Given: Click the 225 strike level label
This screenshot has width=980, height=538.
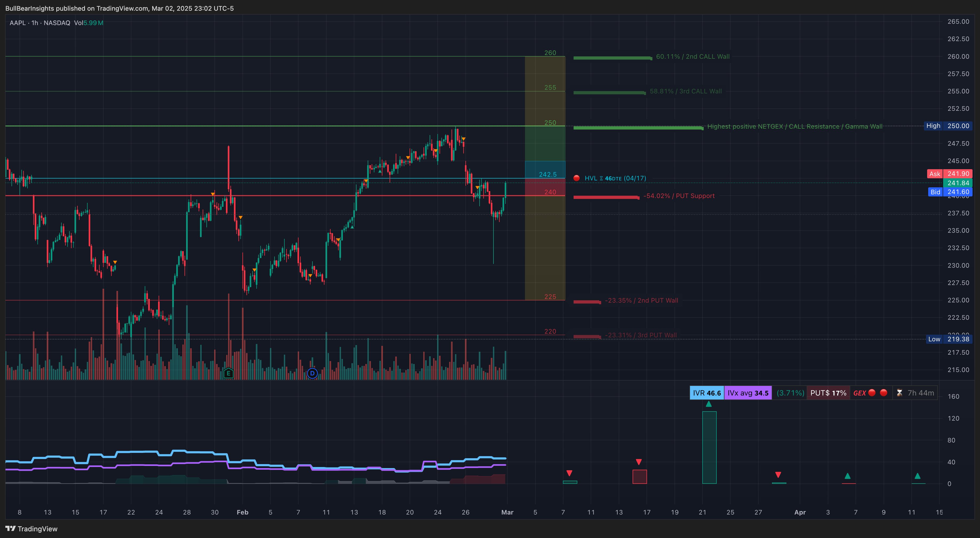Looking at the screenshot, I should (x=550, y=296).
